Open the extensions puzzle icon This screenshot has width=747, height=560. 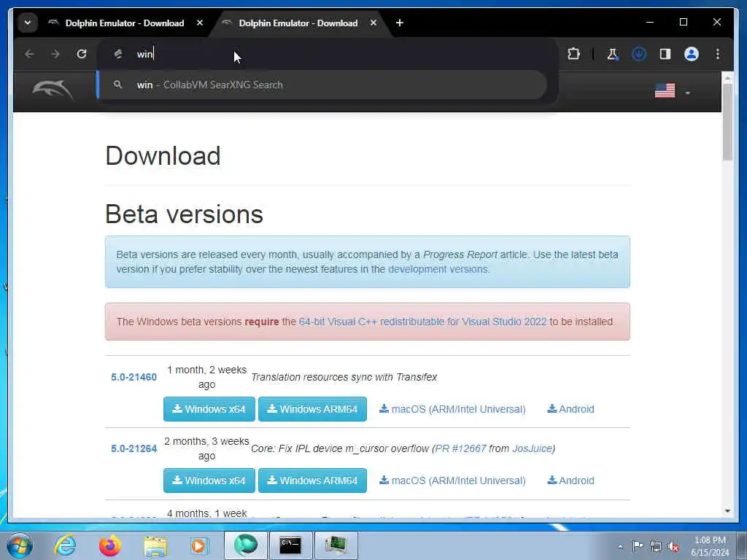pyautogui.click(x=573, y=54)
